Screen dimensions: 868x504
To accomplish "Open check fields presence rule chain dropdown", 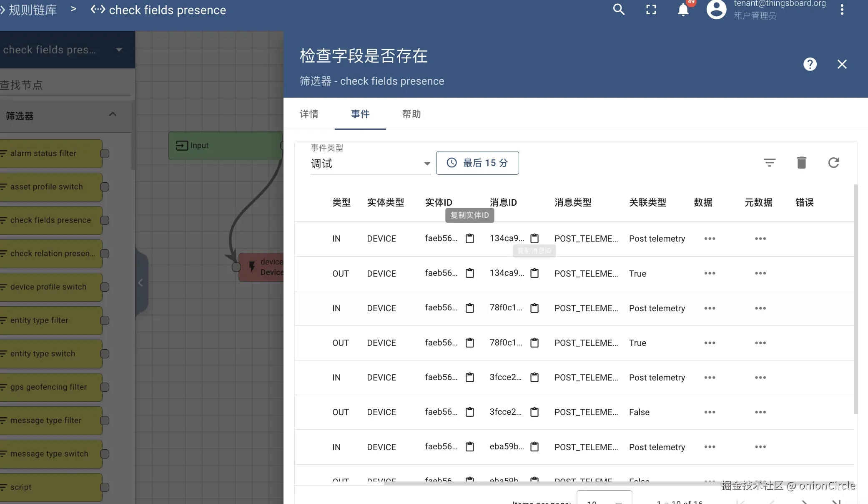I will click(119, 50).
